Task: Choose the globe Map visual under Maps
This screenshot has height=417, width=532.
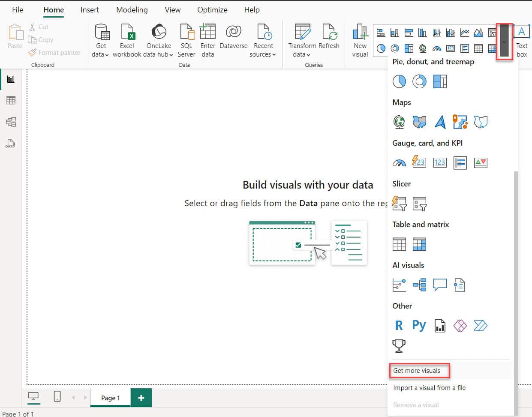Action: [399, 122]
